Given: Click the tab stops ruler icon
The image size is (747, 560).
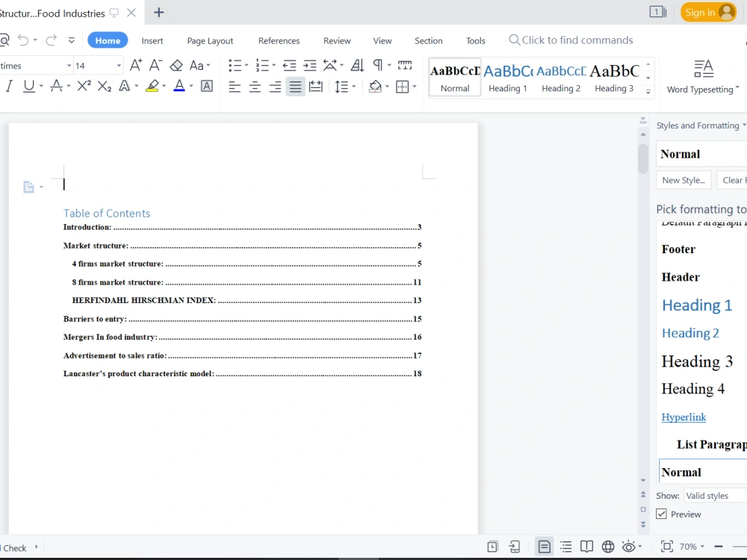Looking at the screenshot, I should (405, 65).
